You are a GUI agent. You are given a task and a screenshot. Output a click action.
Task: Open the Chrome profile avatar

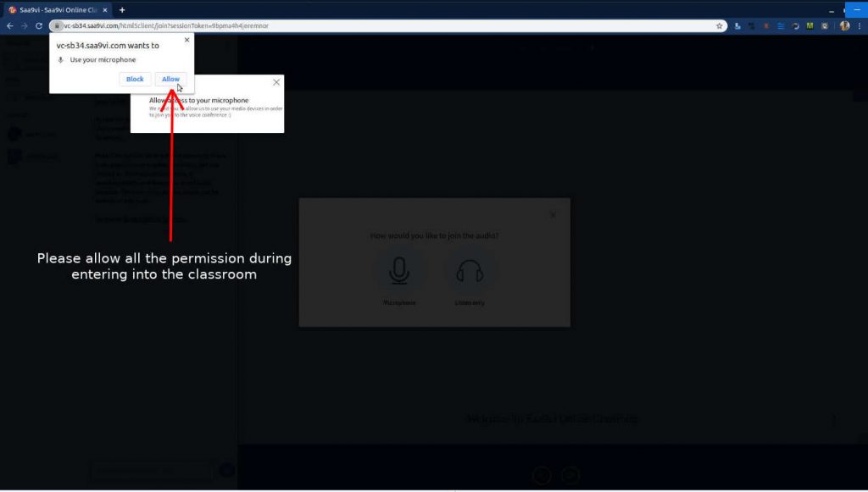point(844,25)
